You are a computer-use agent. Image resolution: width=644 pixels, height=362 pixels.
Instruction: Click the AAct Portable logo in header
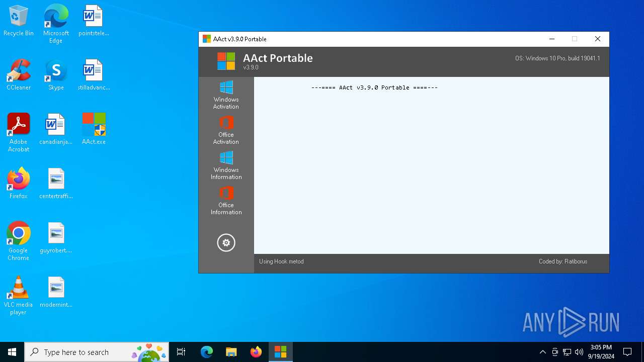tap(226, 61)
